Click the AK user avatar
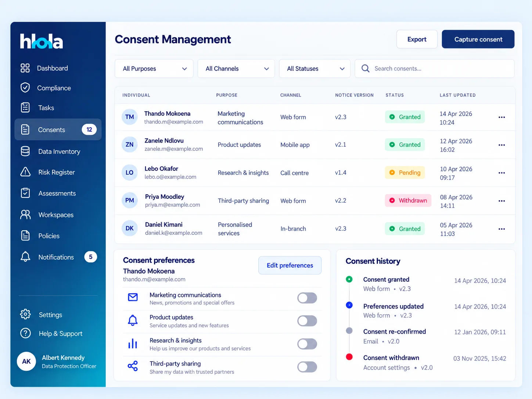Viewport: 532px width, 399px height. 26,361
